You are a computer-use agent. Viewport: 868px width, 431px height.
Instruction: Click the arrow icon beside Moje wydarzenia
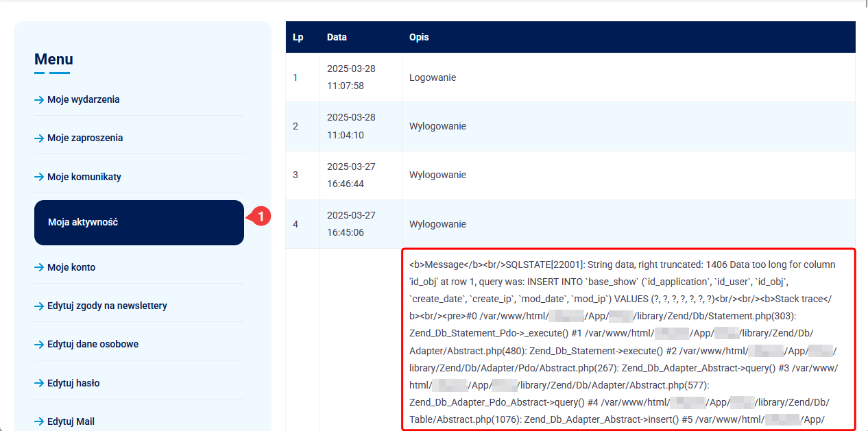pos(39,100)
